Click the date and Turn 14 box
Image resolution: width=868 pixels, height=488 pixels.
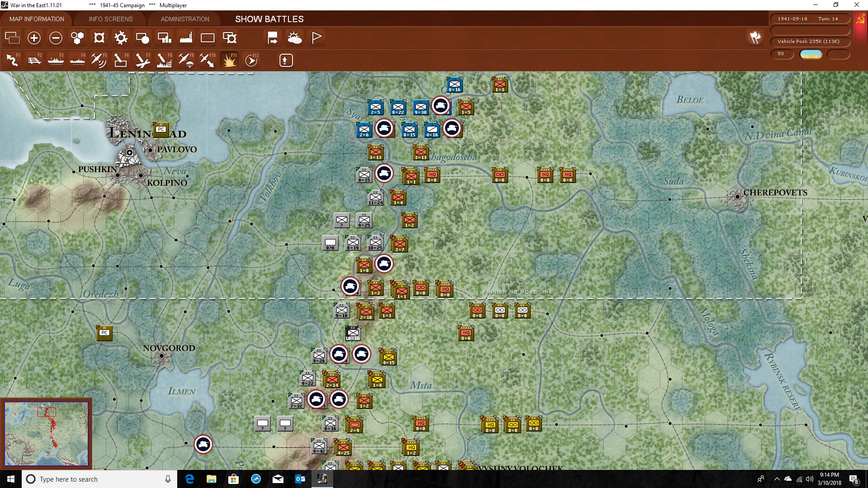click(x=810, y=19)
